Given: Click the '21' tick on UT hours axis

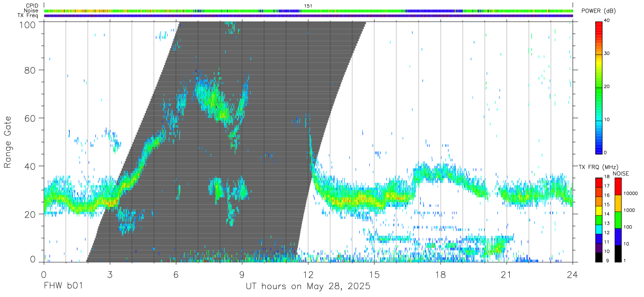Looking at the screenshot, I should [507, 274].
